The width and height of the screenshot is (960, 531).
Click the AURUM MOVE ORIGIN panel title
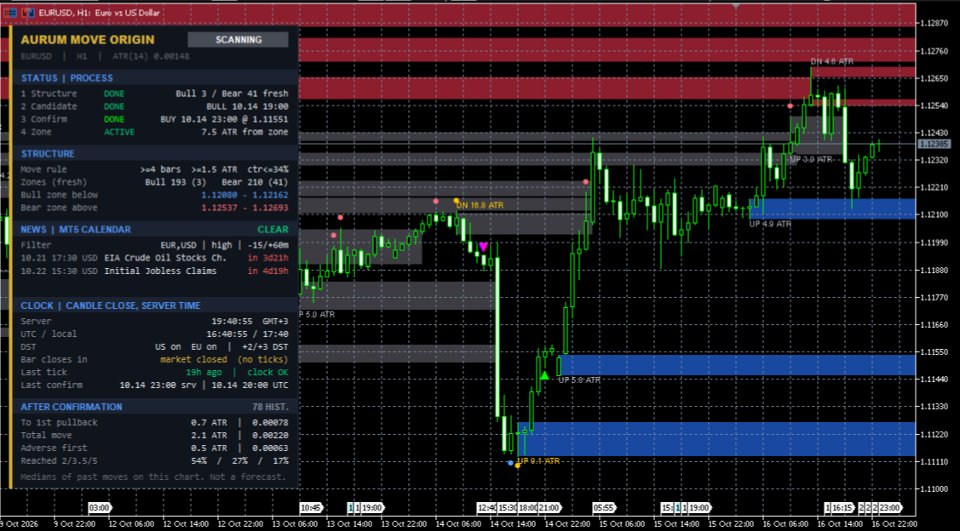[x=88, y=40]
